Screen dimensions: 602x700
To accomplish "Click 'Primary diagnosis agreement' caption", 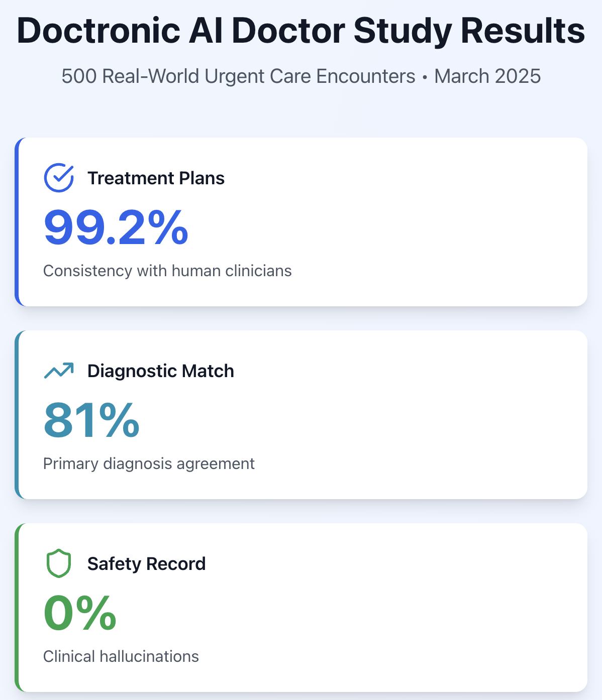I will 149,463.
